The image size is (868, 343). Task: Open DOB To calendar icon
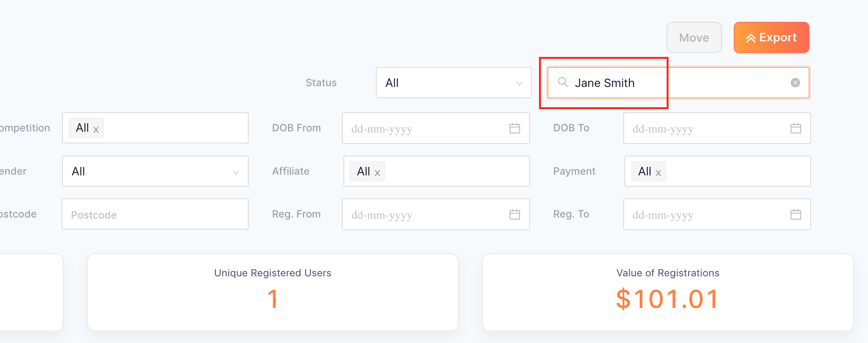pos(795,128)
